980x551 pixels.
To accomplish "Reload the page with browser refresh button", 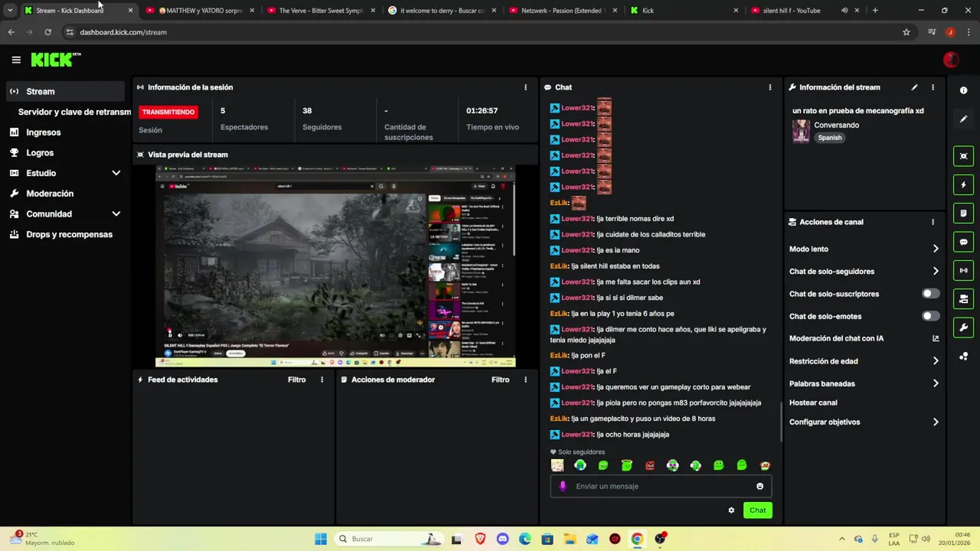I will (47, 32).
